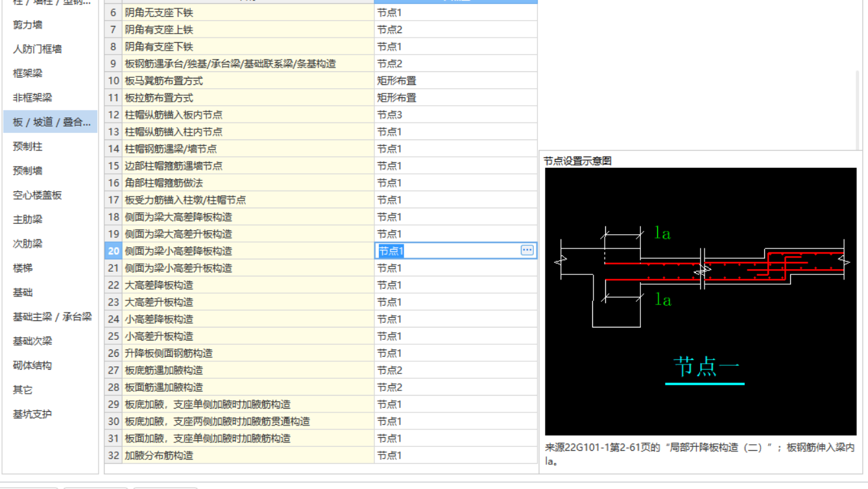Select row 侧面为梁小高差升板构造

click(x=248, y=268)
